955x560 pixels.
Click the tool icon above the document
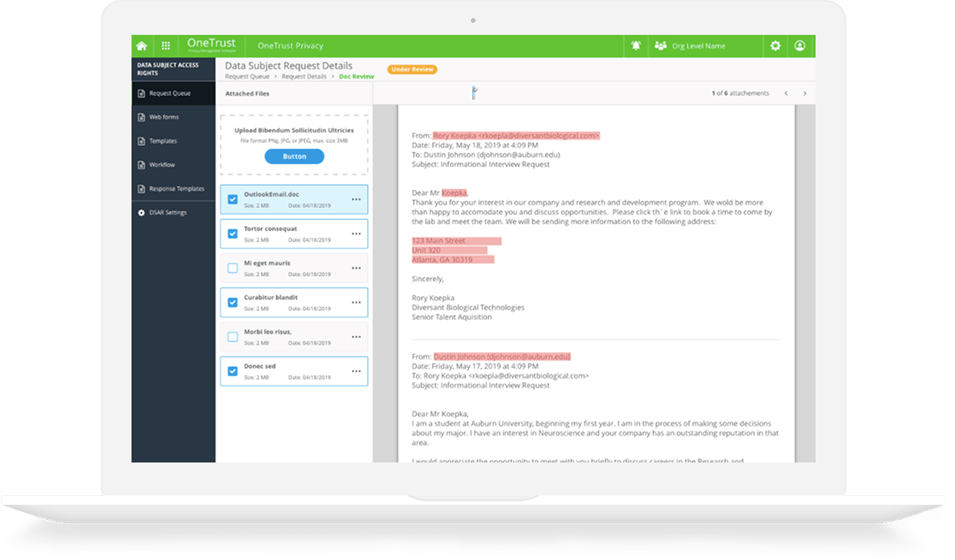coord(474,93)
